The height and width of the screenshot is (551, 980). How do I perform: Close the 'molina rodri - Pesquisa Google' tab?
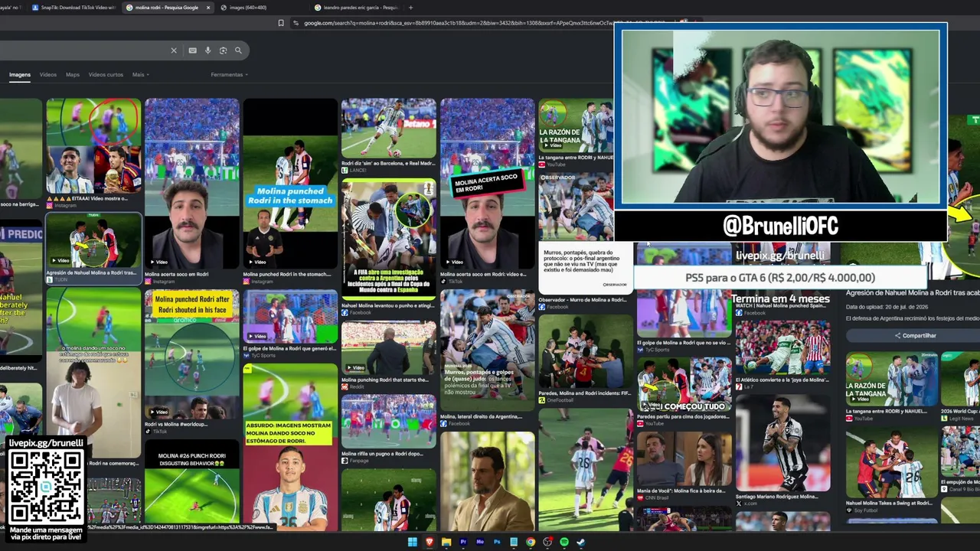coord(207,8)
